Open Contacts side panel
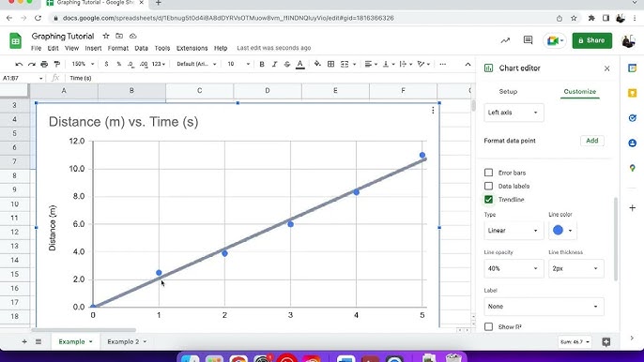This screenshot has height=362, width=644. [632, 143]
